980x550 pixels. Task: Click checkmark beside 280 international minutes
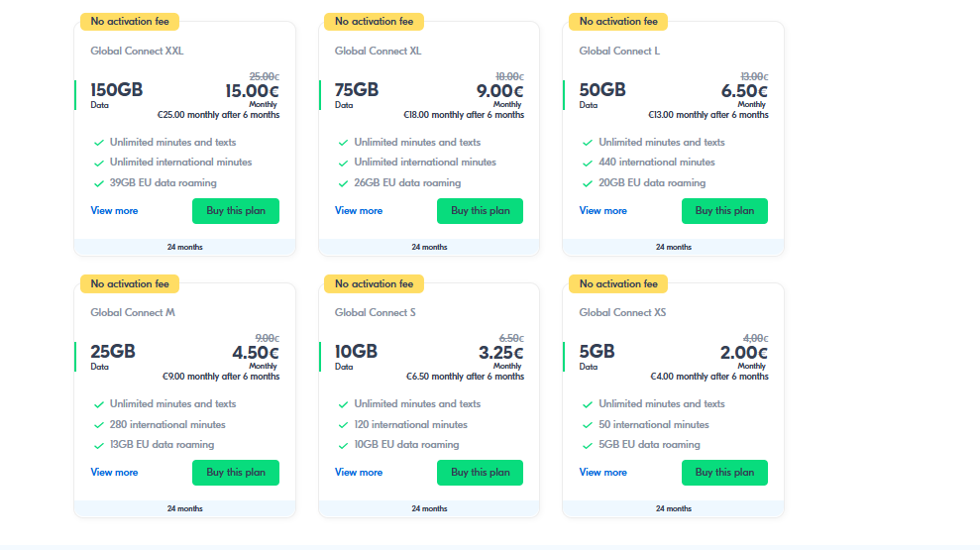pyautogui.click(x=99, y=425)
